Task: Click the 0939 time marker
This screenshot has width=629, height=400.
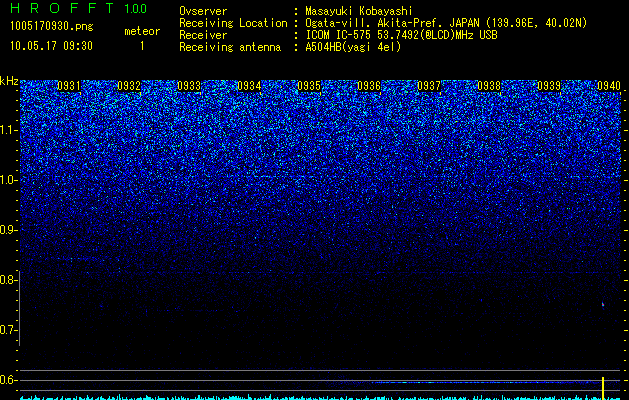Action: tap(549, 86)
